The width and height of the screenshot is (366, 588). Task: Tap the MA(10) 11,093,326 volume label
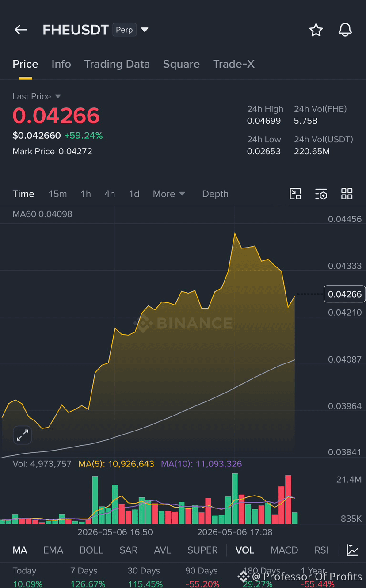point(202,464)
